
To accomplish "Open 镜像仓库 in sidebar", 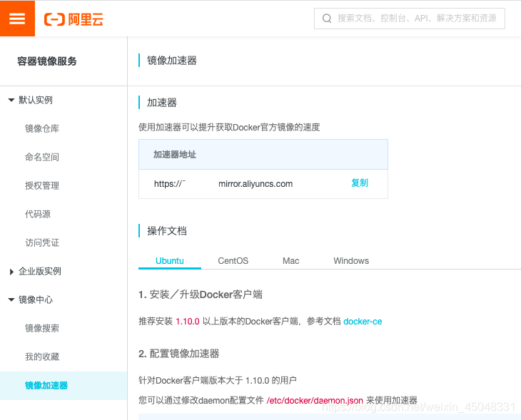I will point(42,128).
